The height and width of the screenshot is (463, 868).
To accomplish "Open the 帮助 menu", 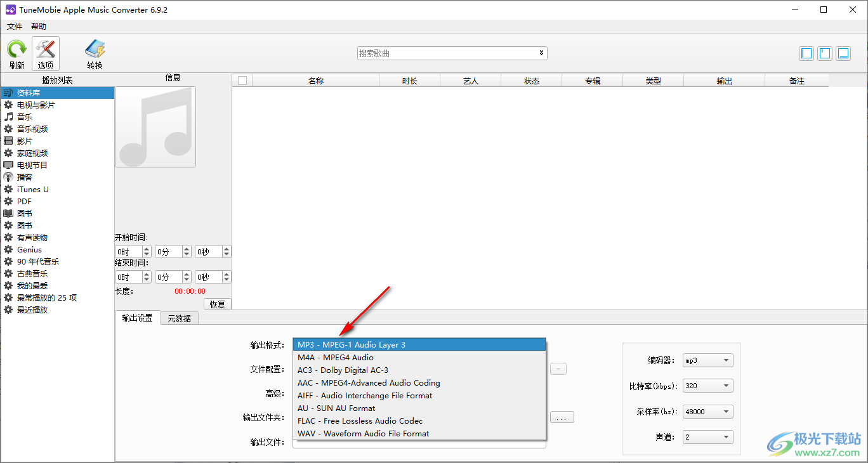I will pos(39,27).
